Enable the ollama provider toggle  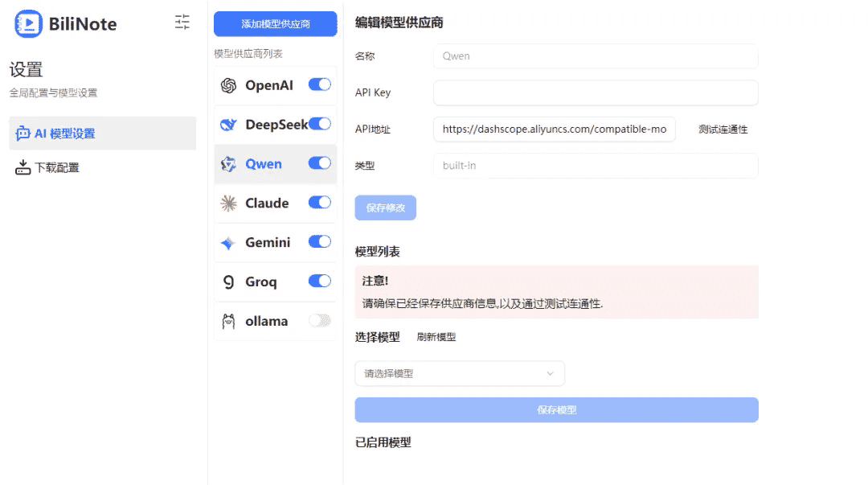point(319,321)
